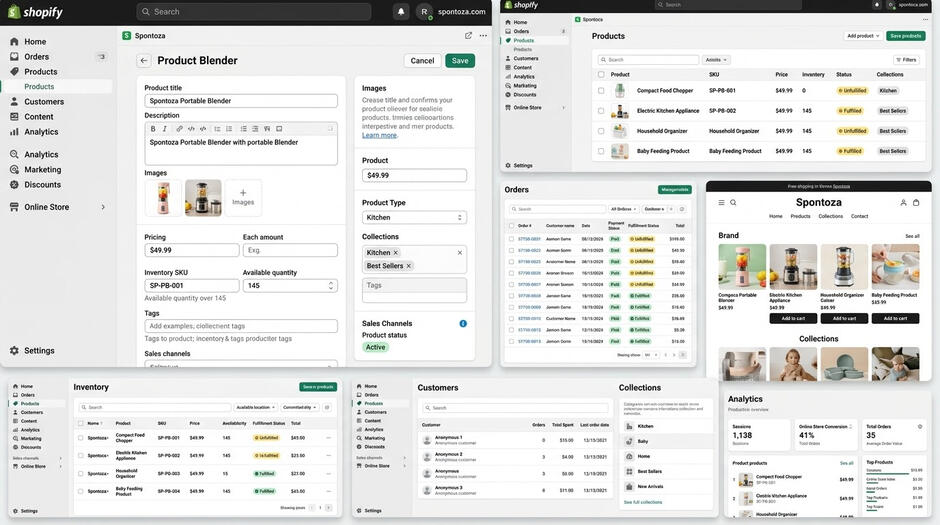Open the three-dots menu next to Spontoza
940x525 pixels.
(483, 35)
